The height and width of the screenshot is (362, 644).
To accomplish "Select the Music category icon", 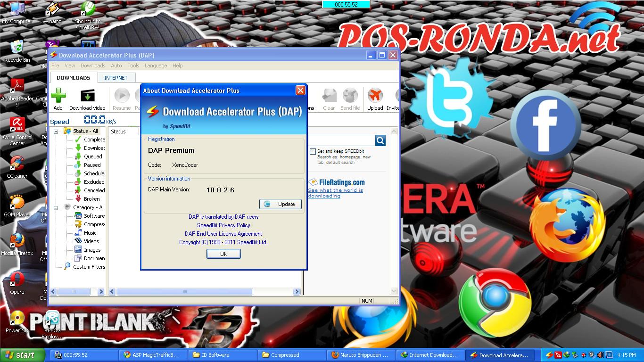I will click(79, 233).
